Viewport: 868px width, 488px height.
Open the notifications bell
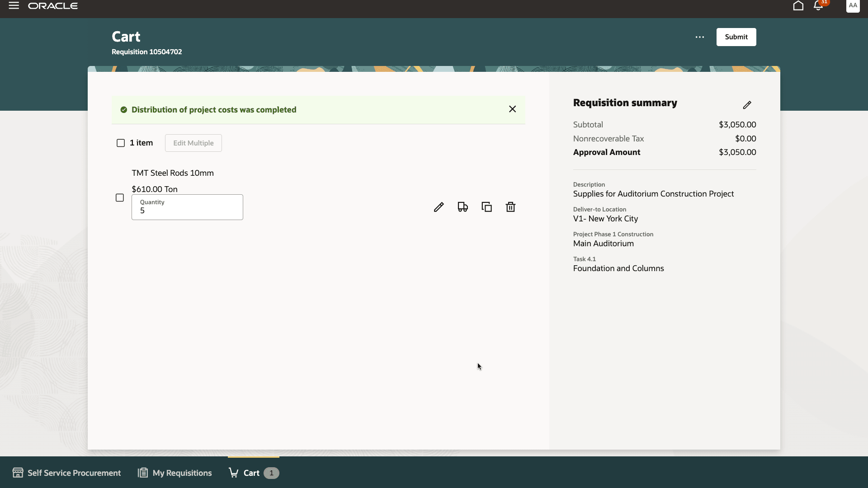[818, 6]
